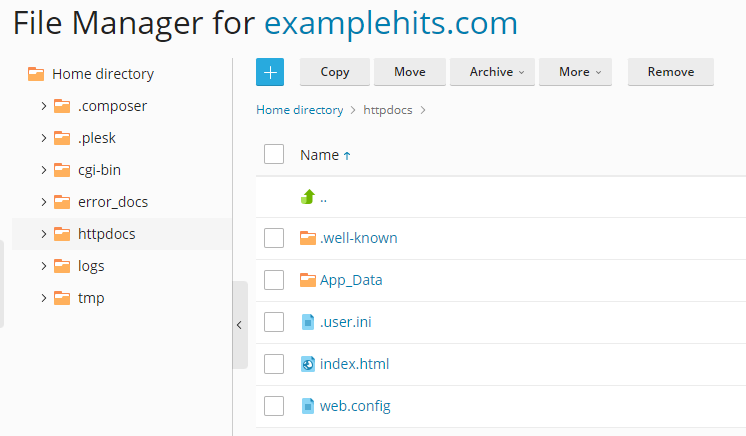This screenshot has height=436, width=746.
Task: Open the App_Data folder link
Action: (351, 280)
